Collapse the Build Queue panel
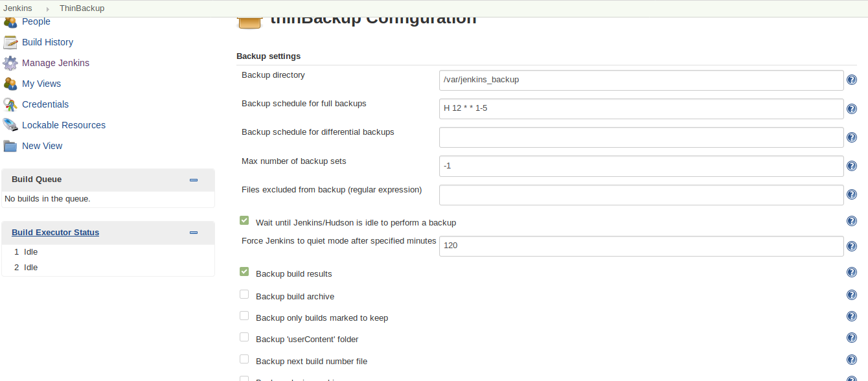 click(x=194, y=180)
